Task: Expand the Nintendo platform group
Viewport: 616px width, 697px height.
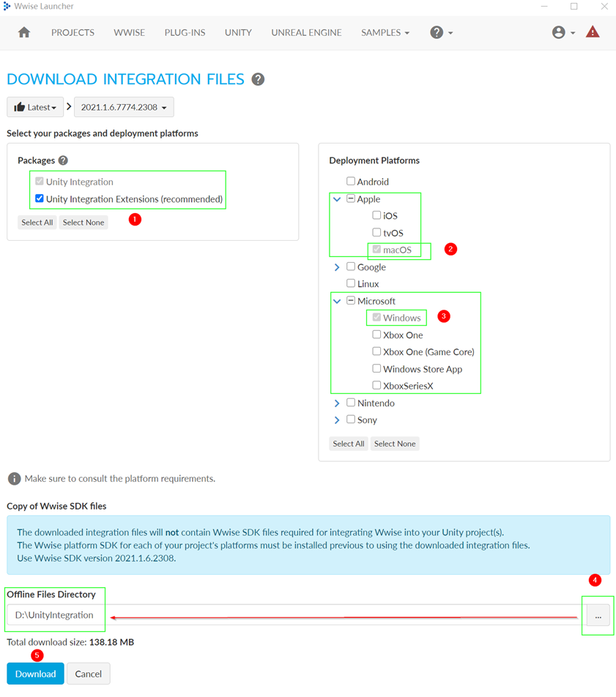Action: pyautogui.click(x=337, y=403)
